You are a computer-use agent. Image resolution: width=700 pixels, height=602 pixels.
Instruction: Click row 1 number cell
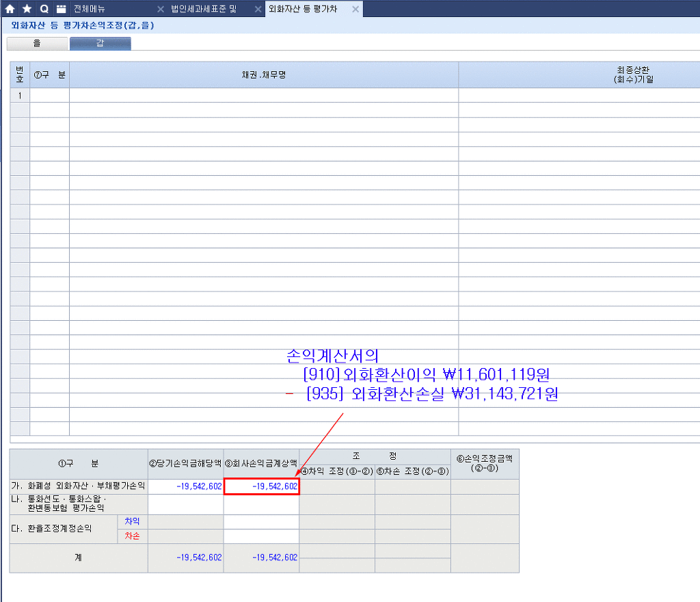pos(20,95)
